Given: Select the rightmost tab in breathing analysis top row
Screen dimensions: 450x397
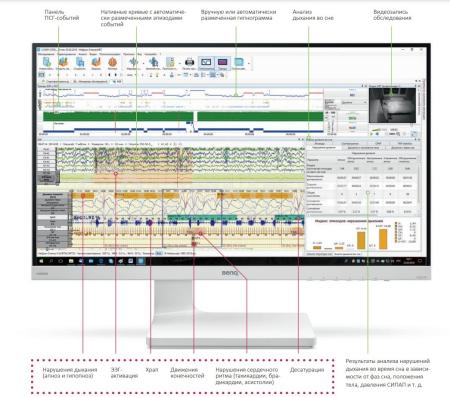Looking at the screenshot, I should click(405, 143).
